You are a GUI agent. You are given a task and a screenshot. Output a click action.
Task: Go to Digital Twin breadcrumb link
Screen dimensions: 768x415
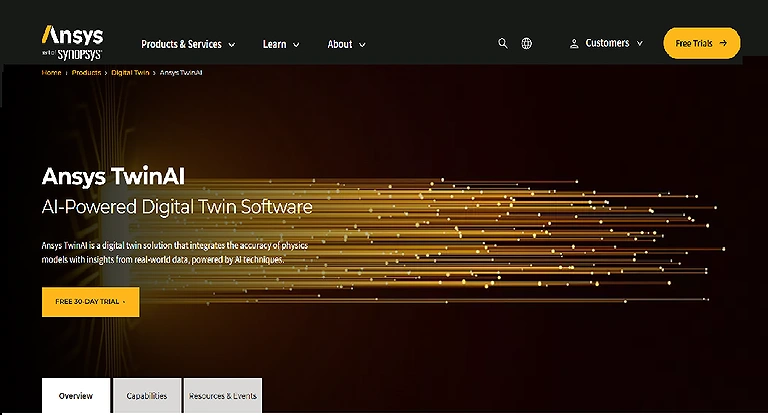pos(130,73)
